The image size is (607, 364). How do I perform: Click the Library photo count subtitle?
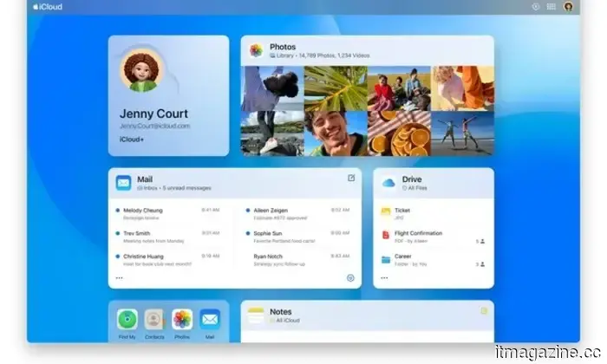point(320,55)
